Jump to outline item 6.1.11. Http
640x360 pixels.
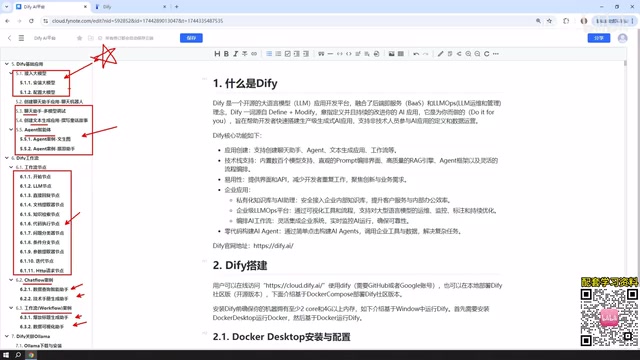(x=41, y=271)
